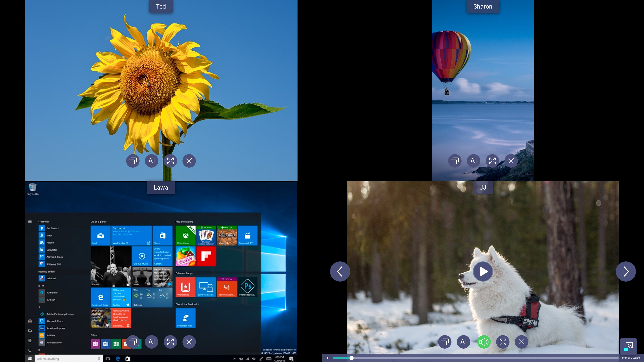Close Sharon's shared screen

coord(511,161)
